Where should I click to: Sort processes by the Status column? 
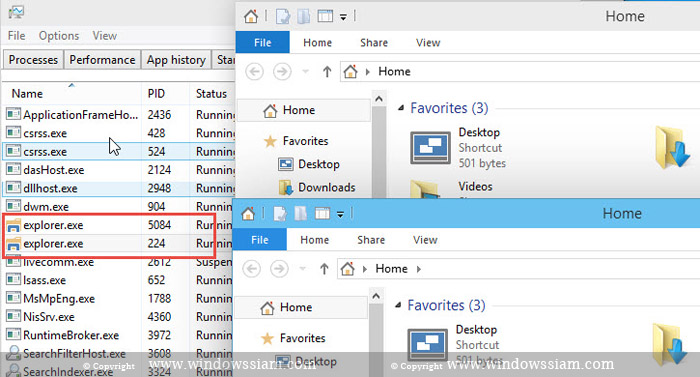(x=211, y=94)
